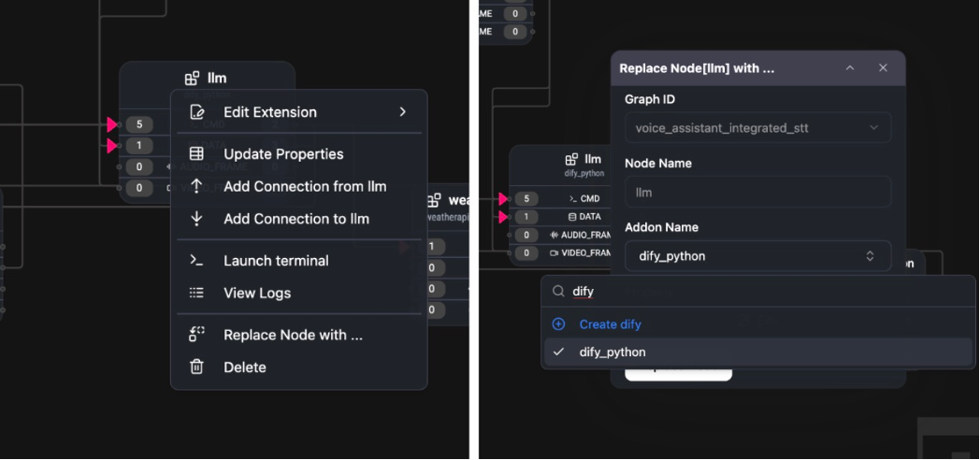Click the count 1 badge on left llm node
The height and width of the screenshot is (460, 980).
(138, 146)
